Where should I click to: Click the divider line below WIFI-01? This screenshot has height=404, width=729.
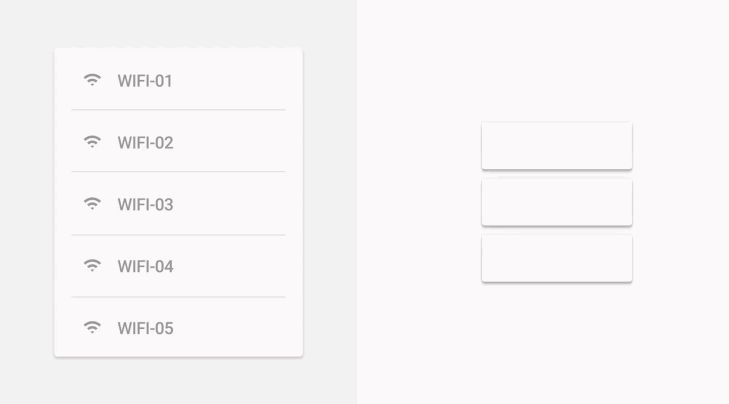(178, 110)
